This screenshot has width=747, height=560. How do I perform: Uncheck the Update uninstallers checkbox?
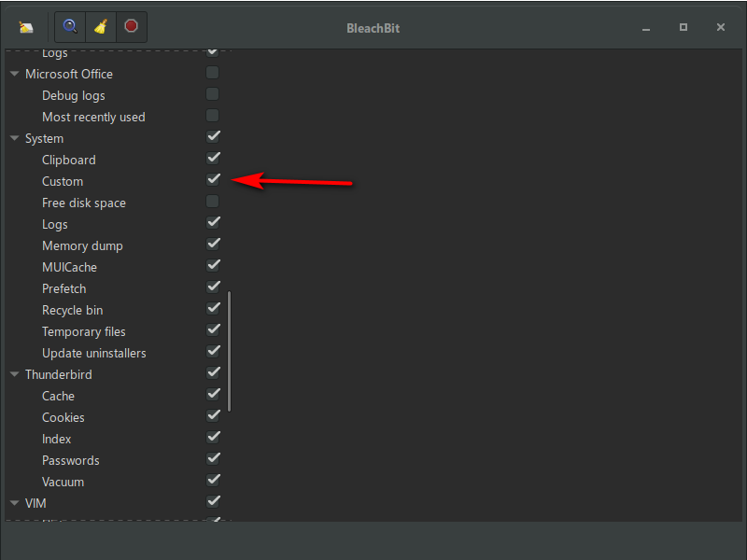[x=213, y=352]
